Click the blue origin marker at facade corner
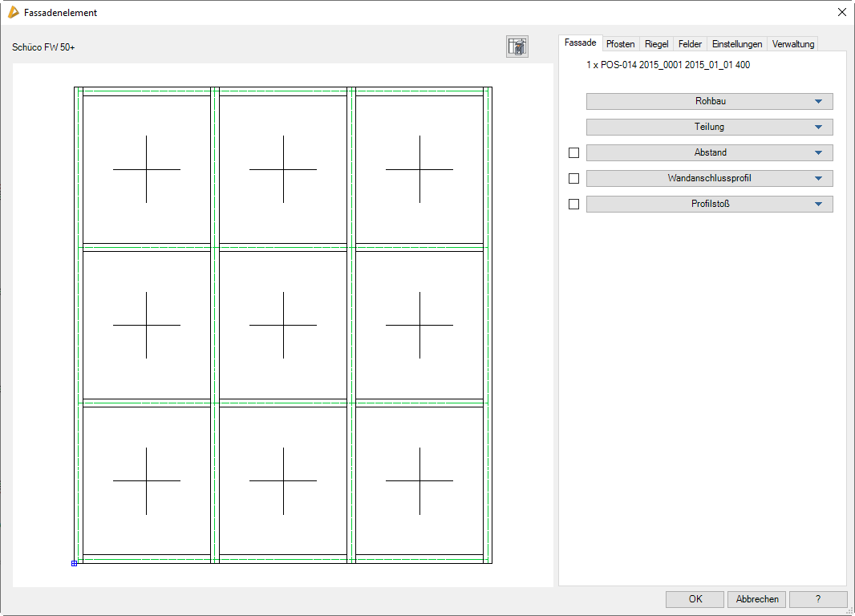The height and width of the screenshot is (616, 855). click(x=75, y=563)
